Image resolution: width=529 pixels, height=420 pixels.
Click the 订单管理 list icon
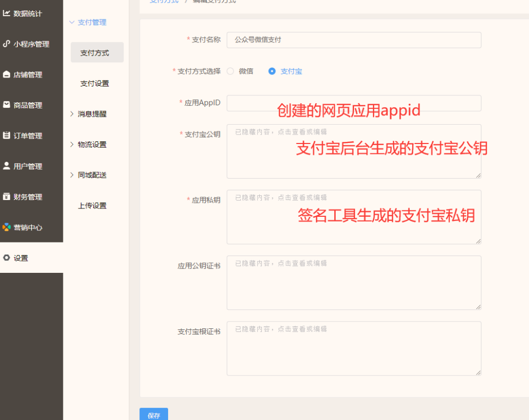pos(6,136)
